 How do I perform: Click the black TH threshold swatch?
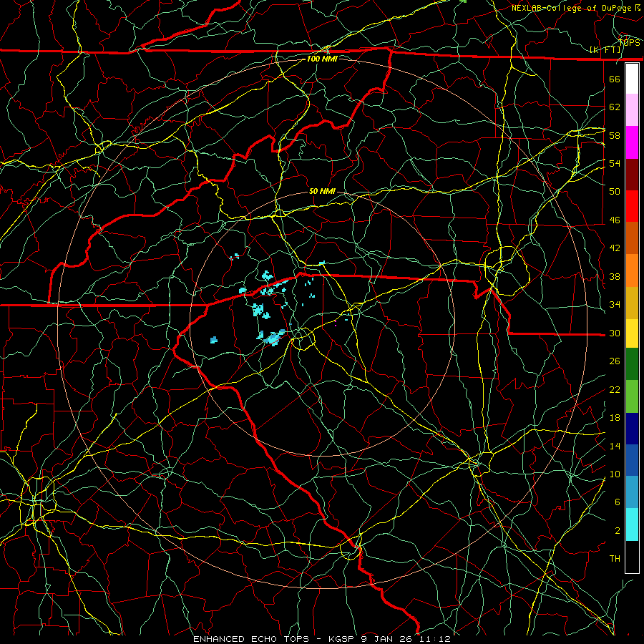(x=632, y=557)
